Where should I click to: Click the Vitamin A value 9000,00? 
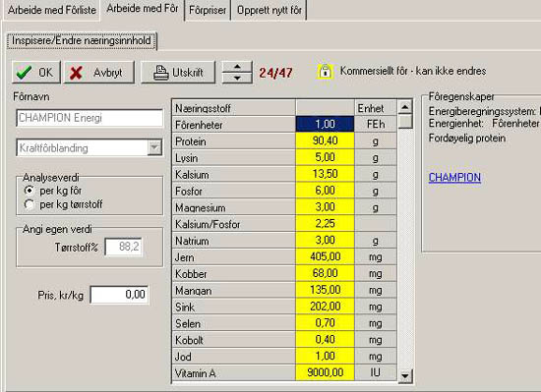325,372
